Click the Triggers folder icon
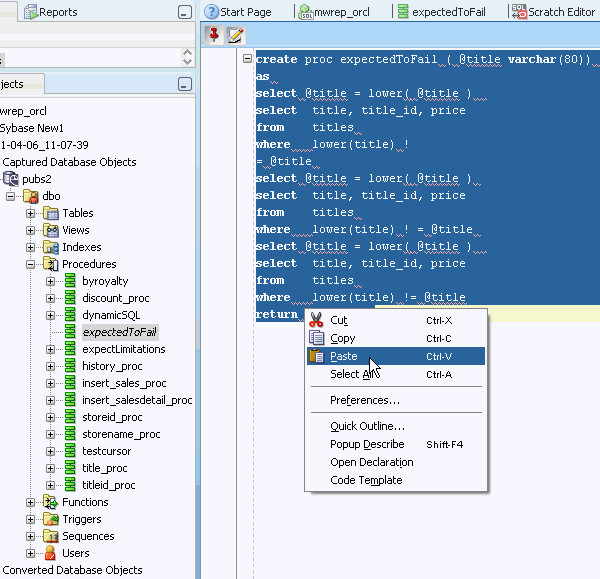Viewport: 600px width, 579px height. (51, 519)
